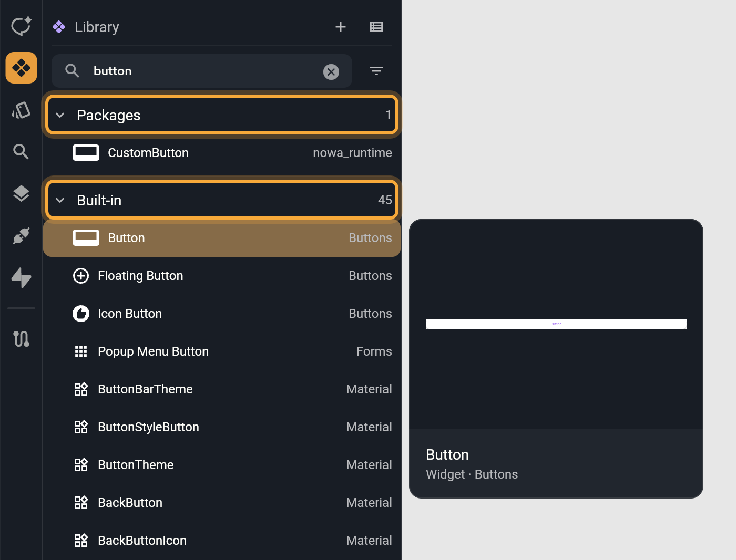This screenshot has height=560, width=736.
Task: Select the Icon Button row
Action: coord(222,314)
